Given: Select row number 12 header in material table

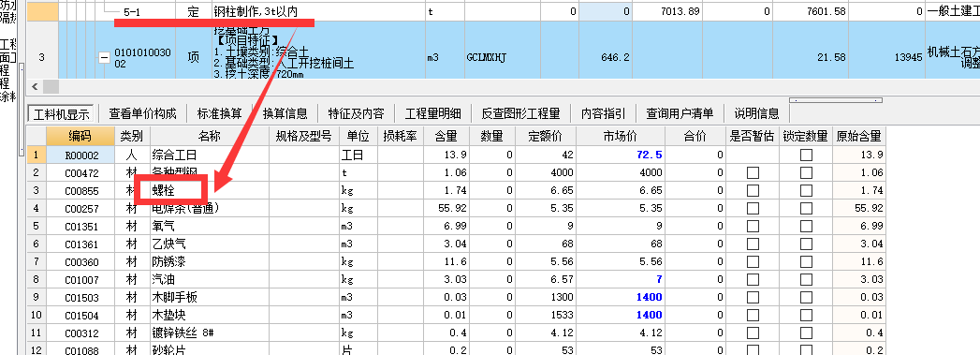Looking at the screenshot, I should tap(37, 350).
